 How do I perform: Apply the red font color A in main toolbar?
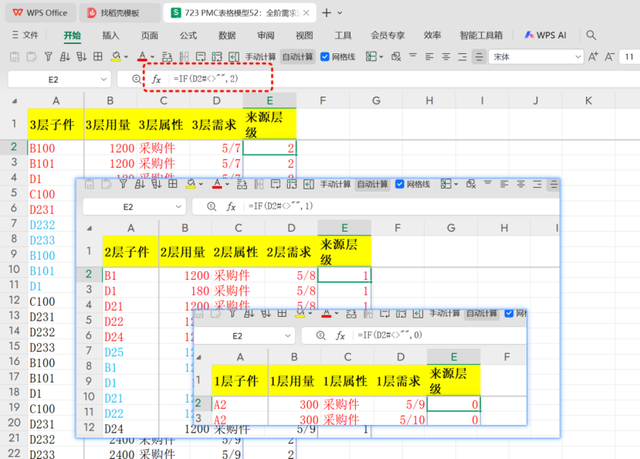142,57
